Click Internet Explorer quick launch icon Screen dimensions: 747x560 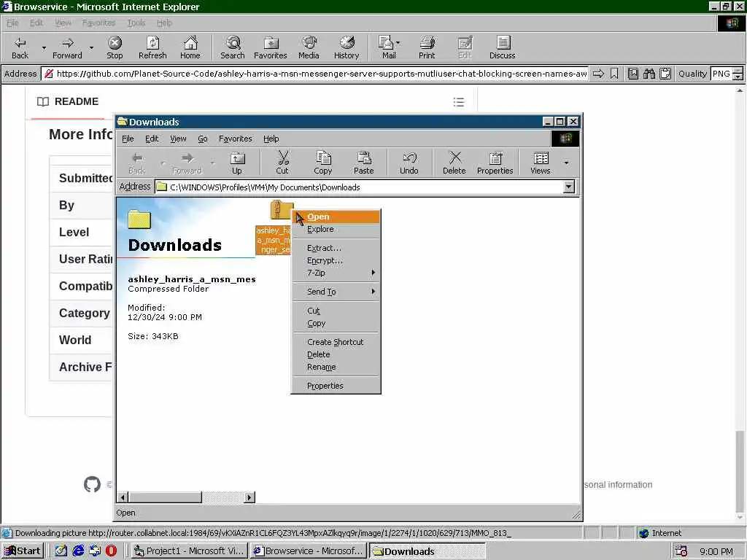(x=78, y=551)
